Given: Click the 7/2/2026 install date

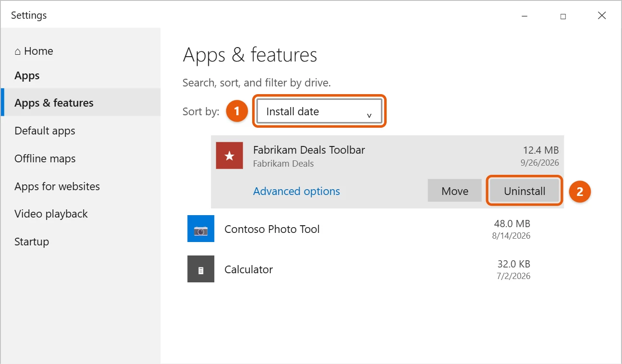Looking at the screenshot, I should tap(514, 276).
